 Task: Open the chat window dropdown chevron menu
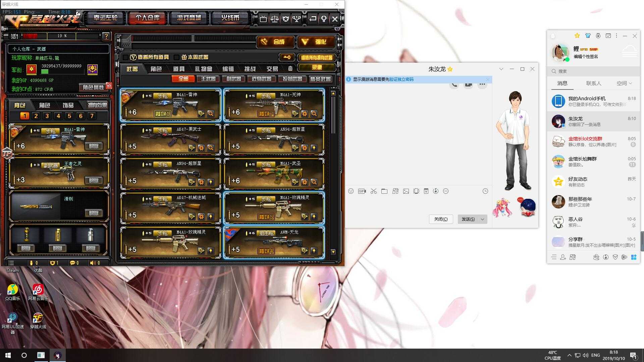point(501,69)
